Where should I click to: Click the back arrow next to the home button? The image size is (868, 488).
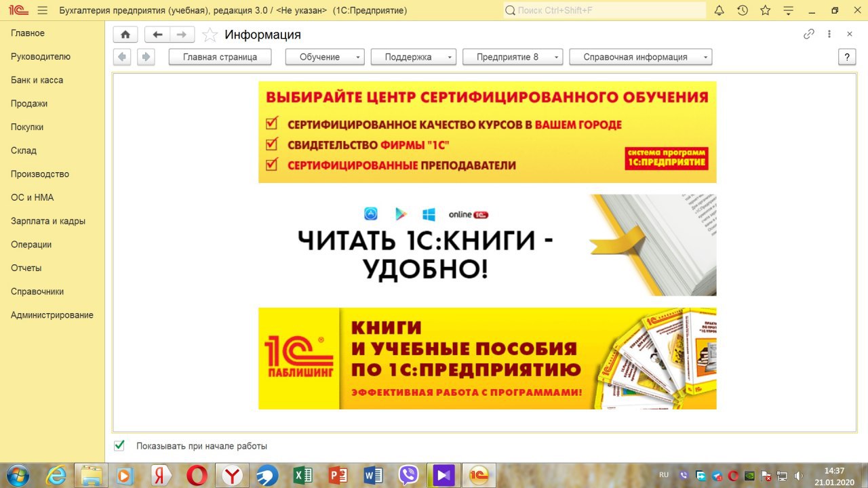157,35
